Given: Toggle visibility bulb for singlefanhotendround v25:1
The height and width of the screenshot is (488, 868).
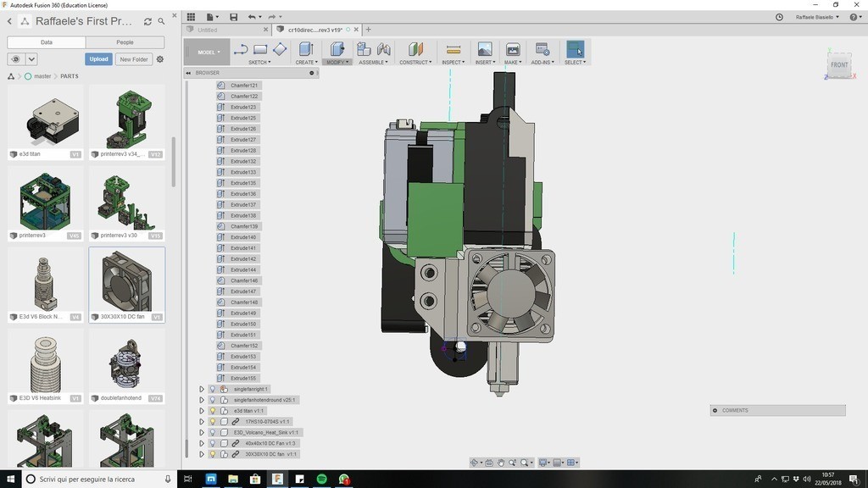Looking at the screenshot, I should pos(213,400).
